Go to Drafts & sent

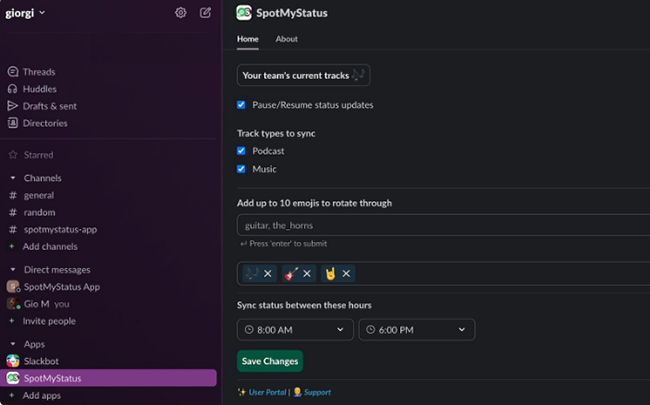(x=50, y=106)
